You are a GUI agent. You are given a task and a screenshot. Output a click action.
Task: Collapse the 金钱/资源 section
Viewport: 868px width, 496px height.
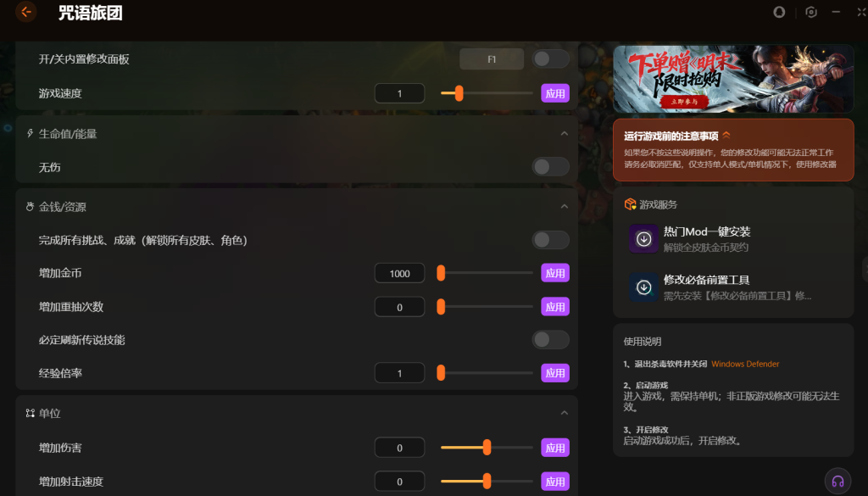pos(564,207)
